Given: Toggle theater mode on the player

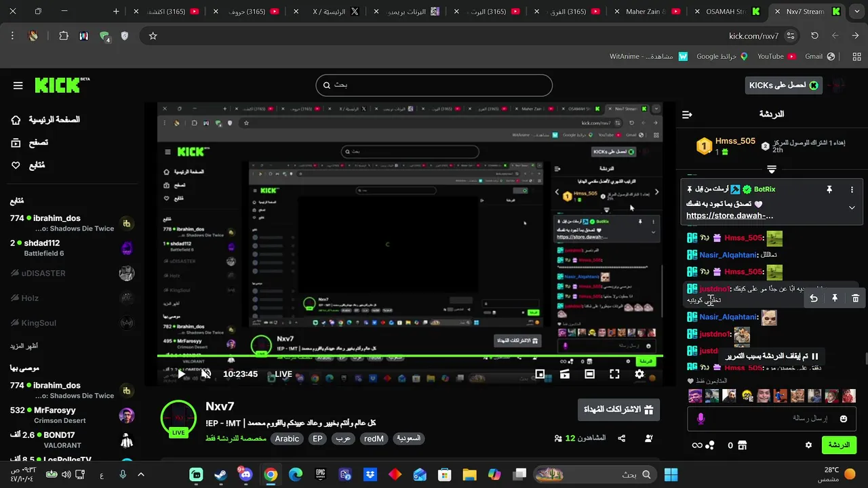Looking at the screenshot, I should [589, 374].
